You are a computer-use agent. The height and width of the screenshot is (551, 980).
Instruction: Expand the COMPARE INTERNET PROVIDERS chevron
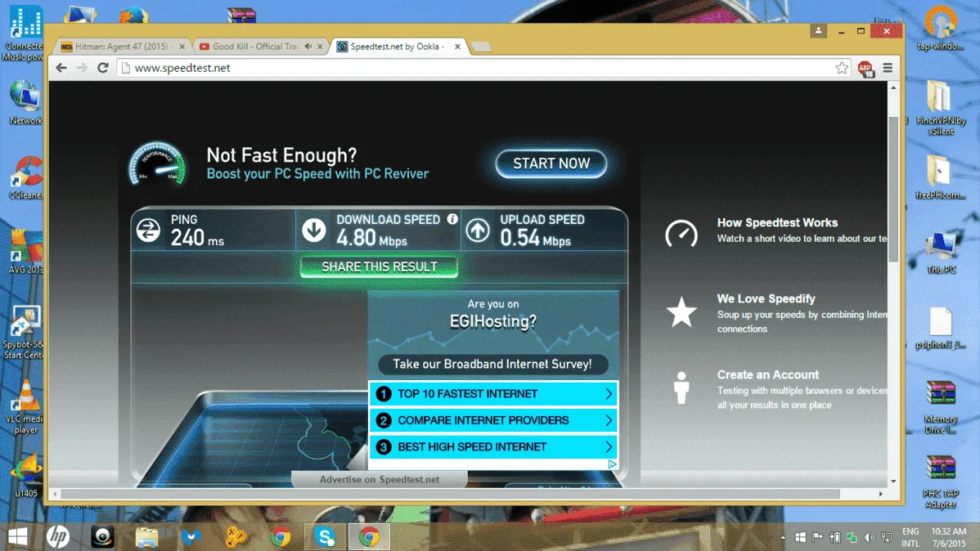click(608, 420)
